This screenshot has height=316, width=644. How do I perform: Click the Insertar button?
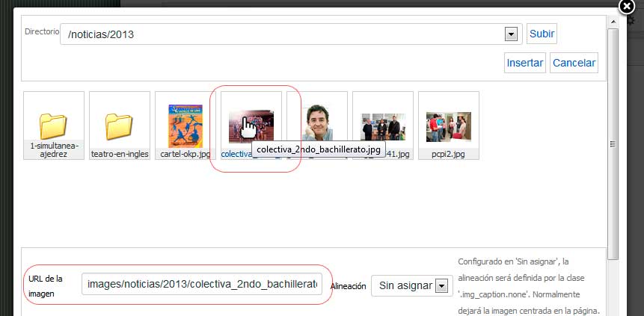(x=525, y=63)
